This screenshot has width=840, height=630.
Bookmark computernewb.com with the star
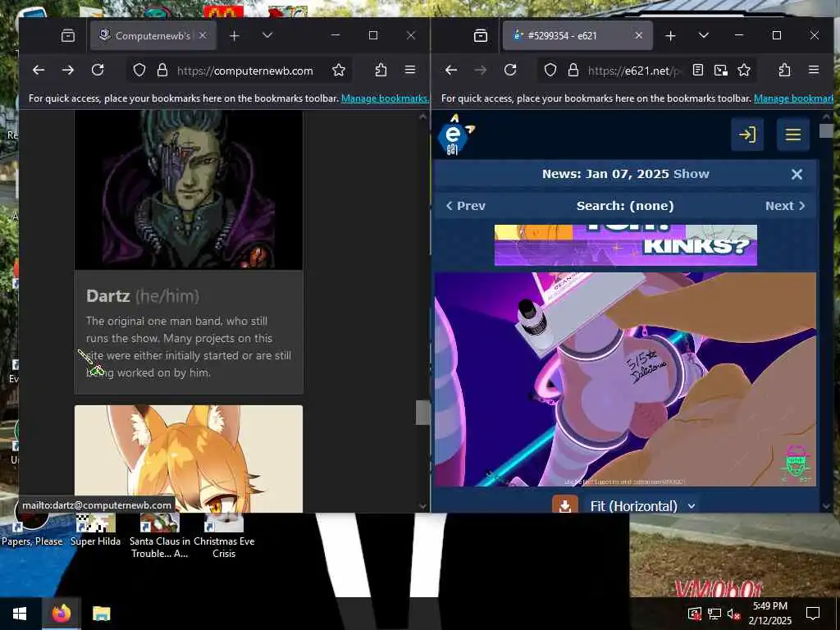(339, 71)
